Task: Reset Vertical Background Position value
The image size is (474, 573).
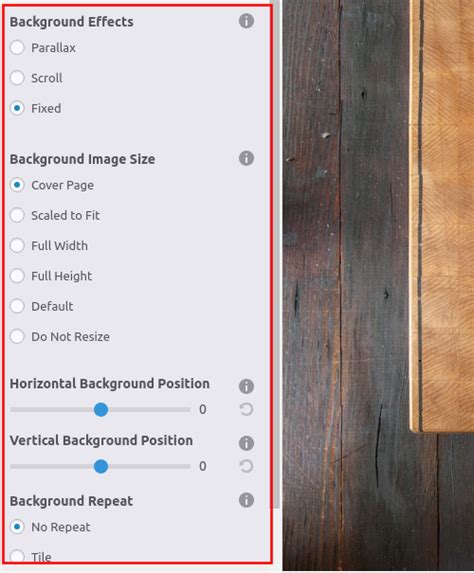Action: point(246,466)
